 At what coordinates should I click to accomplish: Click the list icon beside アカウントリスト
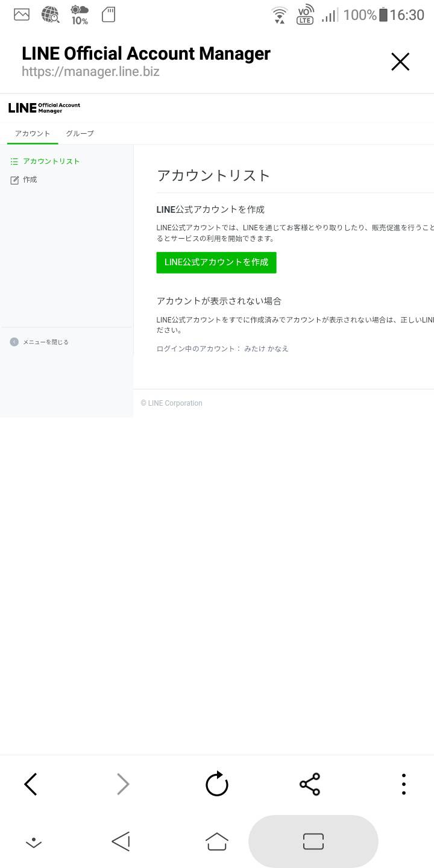pos(14,162)
